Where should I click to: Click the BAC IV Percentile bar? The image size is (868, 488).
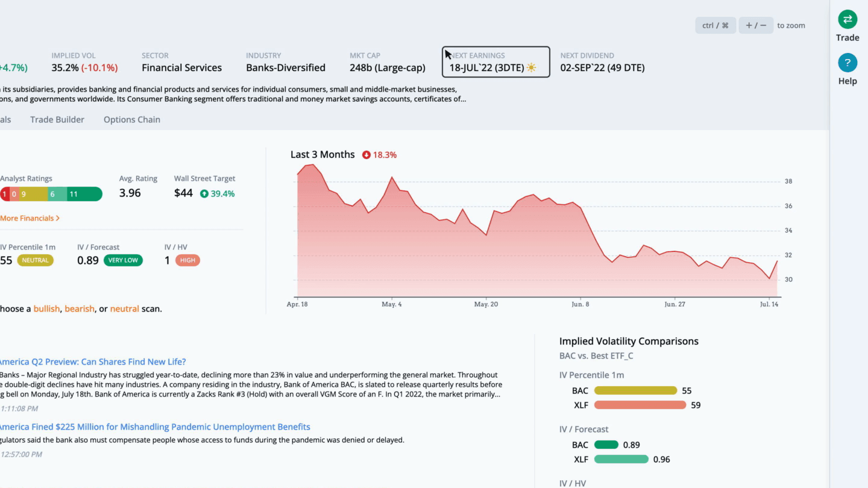pos(636,390)
